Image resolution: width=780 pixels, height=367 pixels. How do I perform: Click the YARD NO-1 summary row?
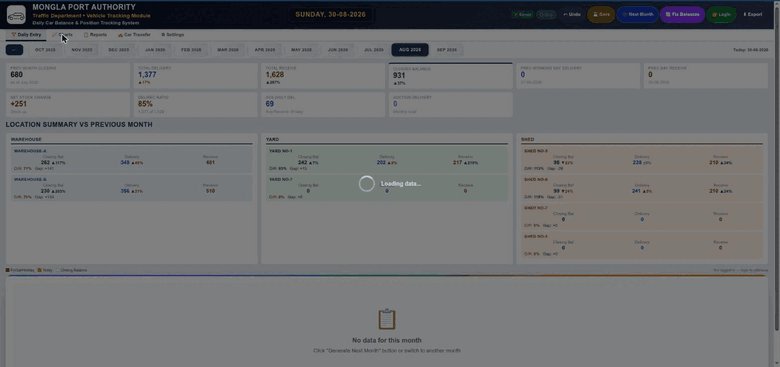[387, 160]
